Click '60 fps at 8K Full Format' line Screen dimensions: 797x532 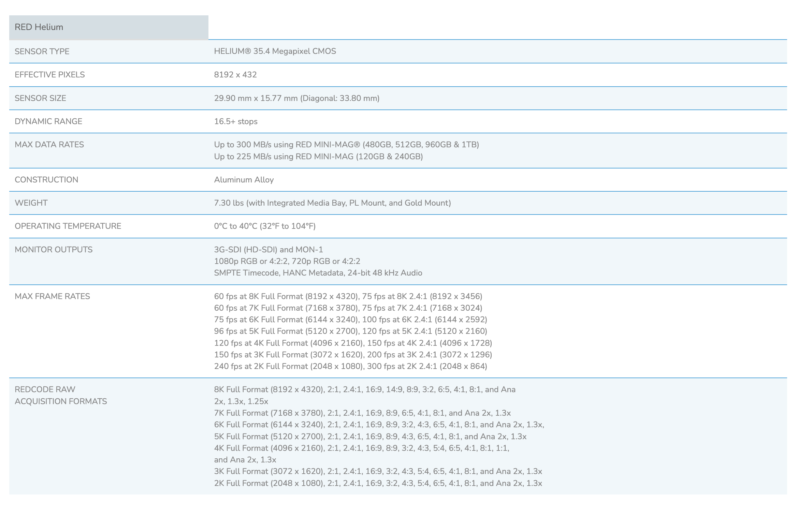348,296
